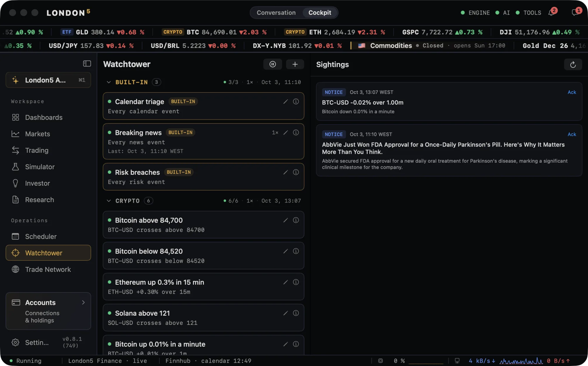Open the London5 A... assistant button
The height and width of the screenshot is (366, 588).
48,80
